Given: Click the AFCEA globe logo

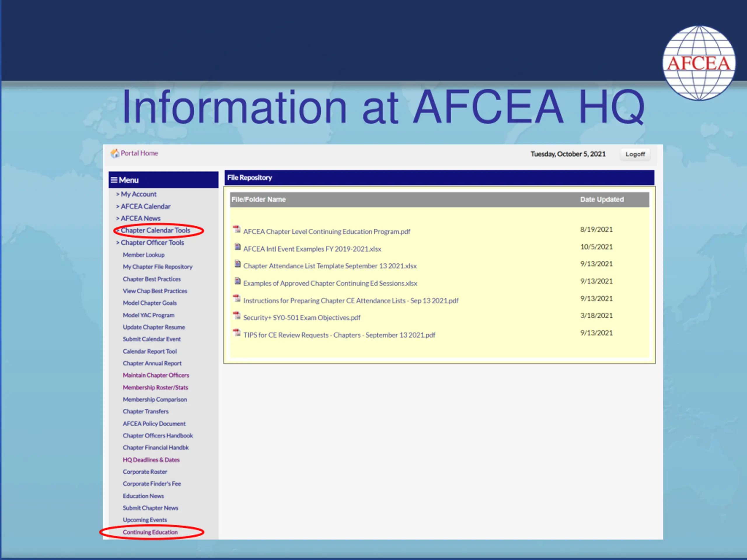Looking at the screenshot, I should pos(699,63).
